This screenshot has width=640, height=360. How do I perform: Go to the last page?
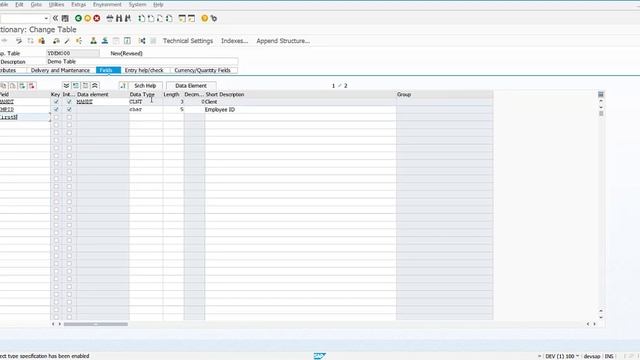pyautogui.click(x=169, y=18)
